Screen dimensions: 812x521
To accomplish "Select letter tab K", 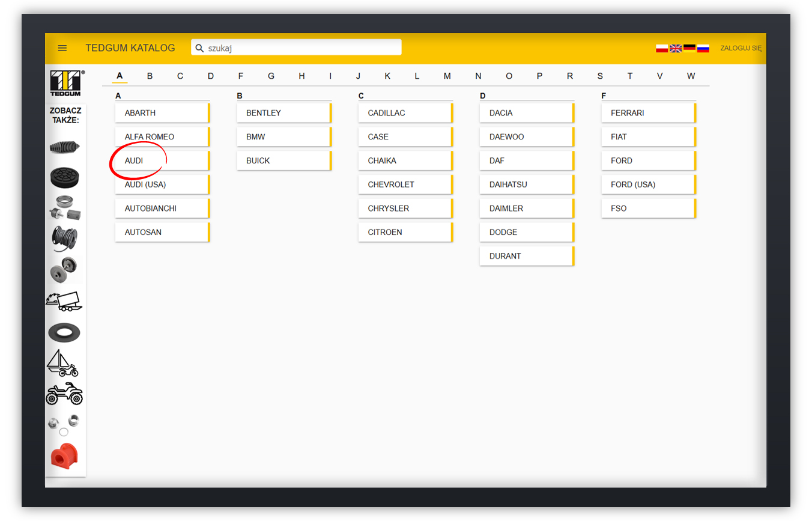I will coord(387,76).
